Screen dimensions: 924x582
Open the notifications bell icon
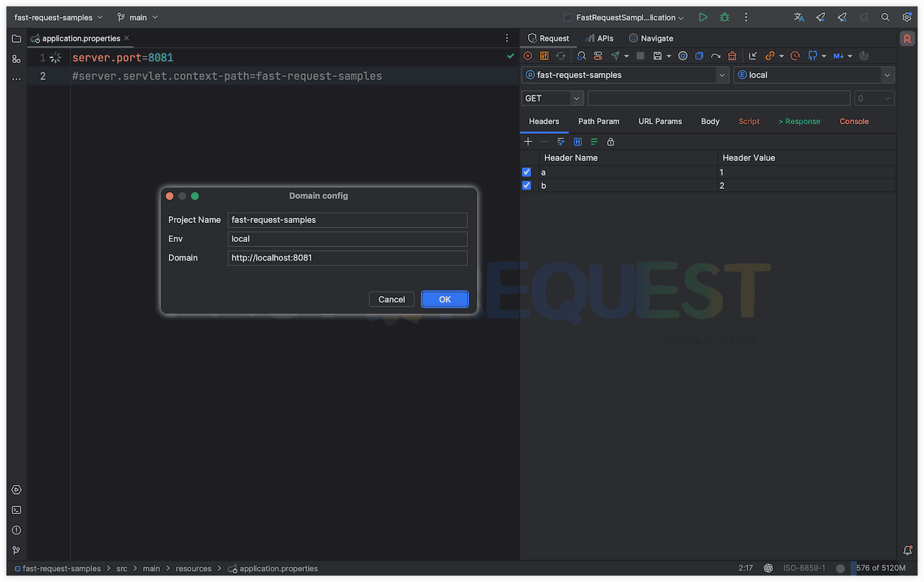pyautogui.click(x=907, y=550)
